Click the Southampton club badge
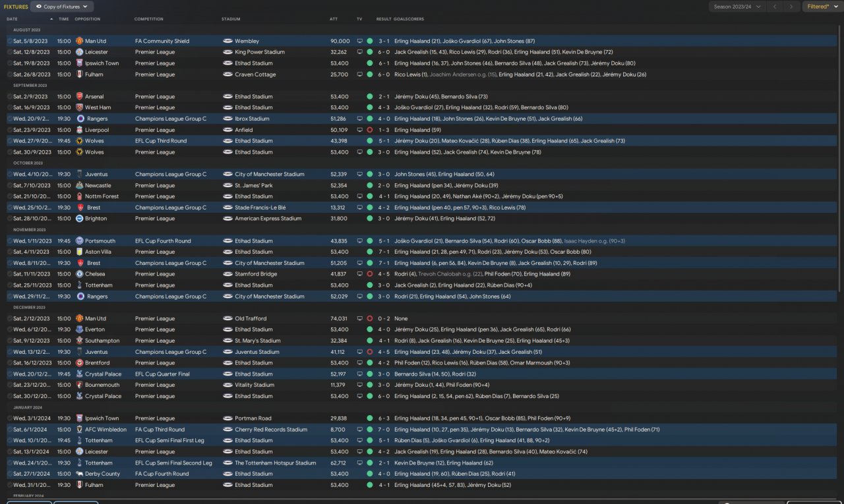 pos(79,341)
